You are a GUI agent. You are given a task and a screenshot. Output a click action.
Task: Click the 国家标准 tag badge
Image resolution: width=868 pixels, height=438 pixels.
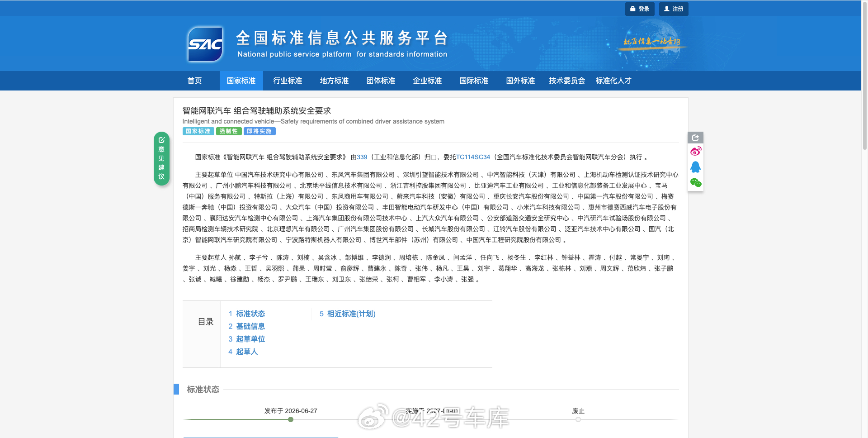(198, 131)
